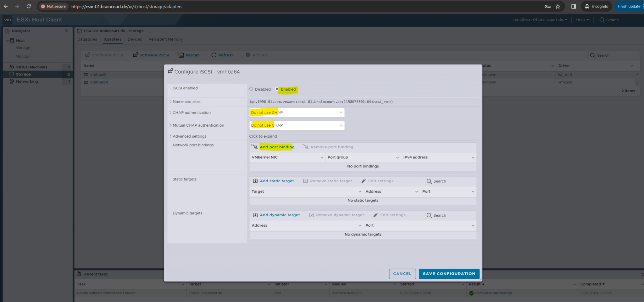The width and height of the screenshot is (644, 302).
Task: Click the Remove static target icon
Action: click(x=305, y=181)
